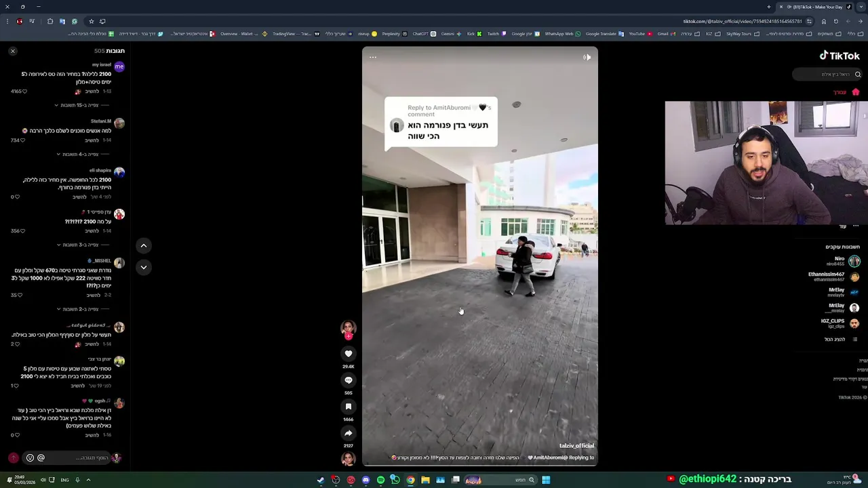This screenshot has width=868, height=488.
Task: Open site settings icon in address bar
Action: click(x=809, y=21)
